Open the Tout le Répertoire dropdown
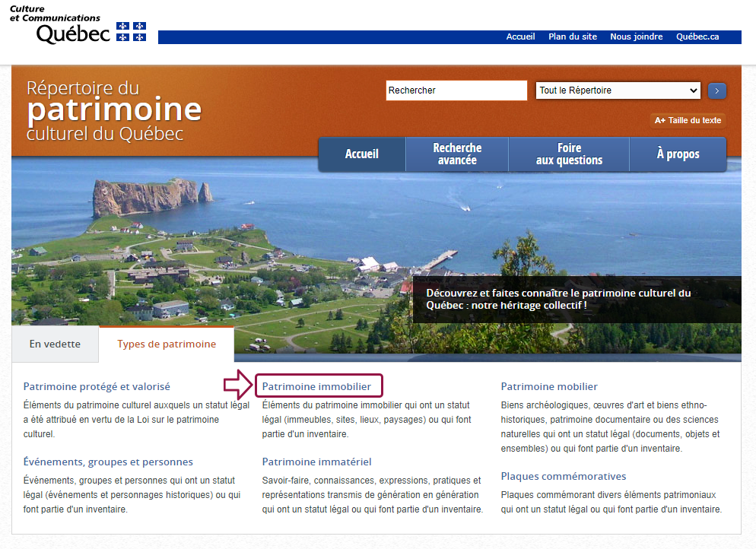The height and width of the screenshot is (549, 756). point(618,90)
